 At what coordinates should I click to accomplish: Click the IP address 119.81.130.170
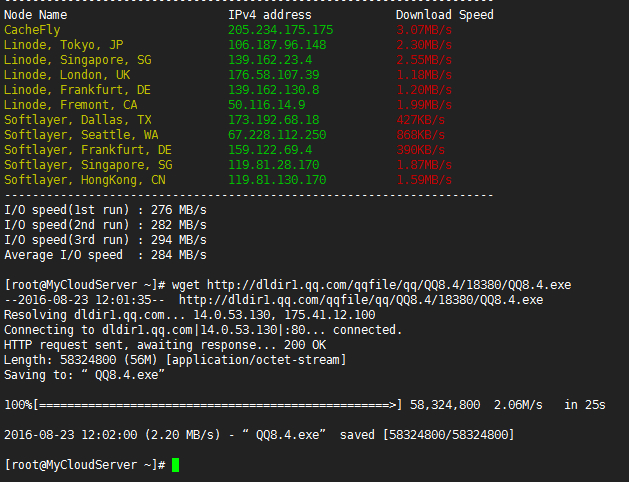(x=277, y=180)
